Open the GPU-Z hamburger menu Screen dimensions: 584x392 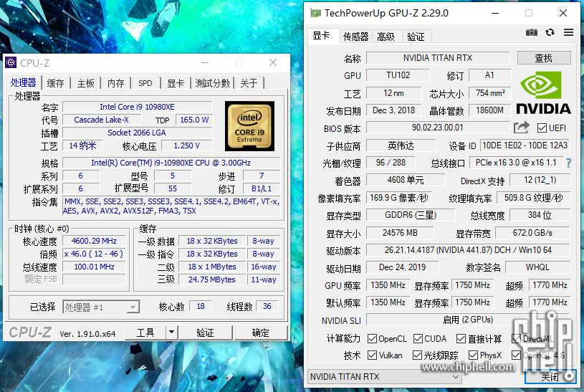coord(568,32)
